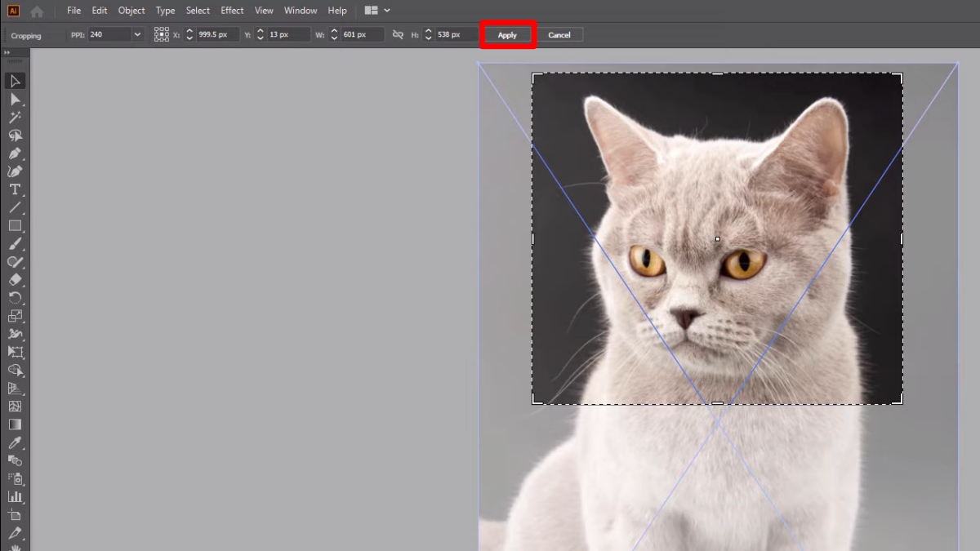980x551 pixels.
Task: Click the Y position stepper arrows
Action: [x=261, y=34]
